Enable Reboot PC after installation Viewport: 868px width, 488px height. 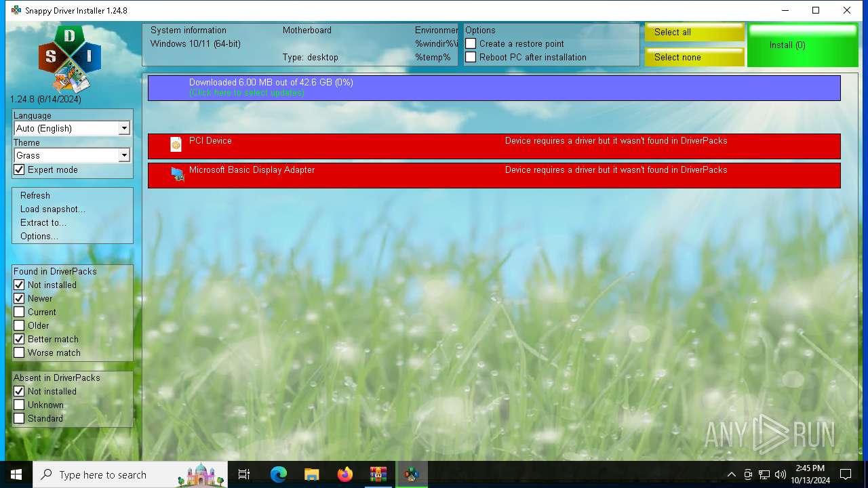click(x=471, y=57)
